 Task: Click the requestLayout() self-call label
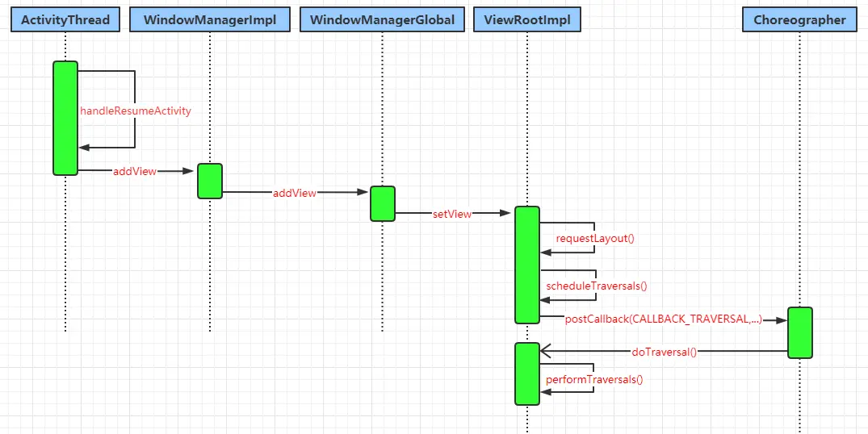click(596, 239)
